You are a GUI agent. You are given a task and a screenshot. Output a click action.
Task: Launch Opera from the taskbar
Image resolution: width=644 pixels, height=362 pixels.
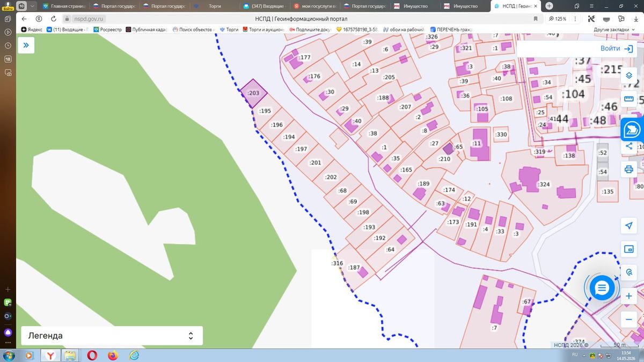[92, 355]
